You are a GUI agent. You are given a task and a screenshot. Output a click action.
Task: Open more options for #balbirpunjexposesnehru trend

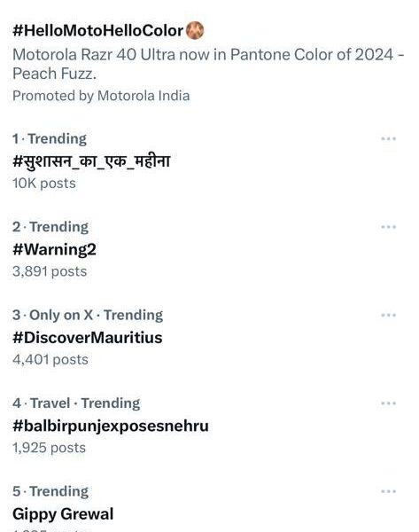coord(388,403)
